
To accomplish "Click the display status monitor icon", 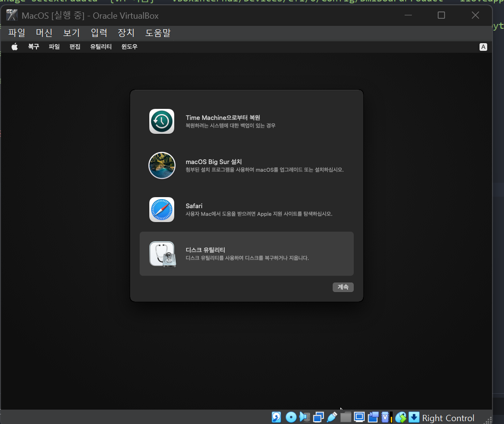I will [x=360, y=417].
